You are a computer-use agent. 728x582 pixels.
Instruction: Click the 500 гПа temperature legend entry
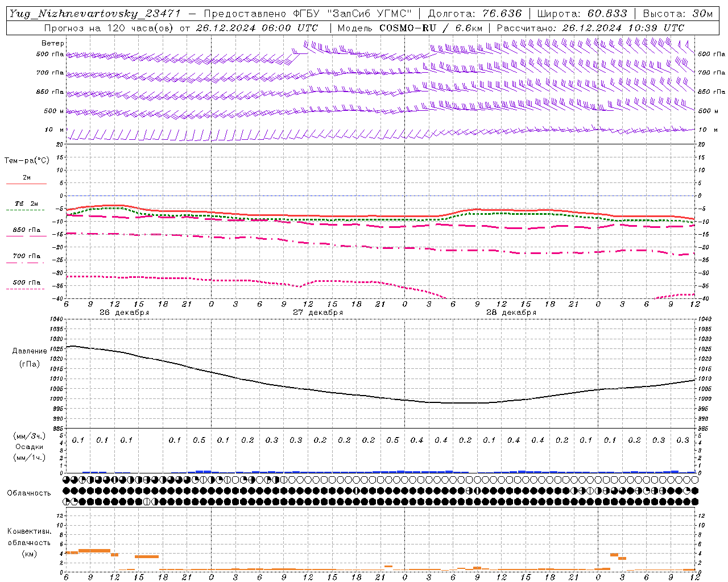pyautogui.click(x=27, y=282)
